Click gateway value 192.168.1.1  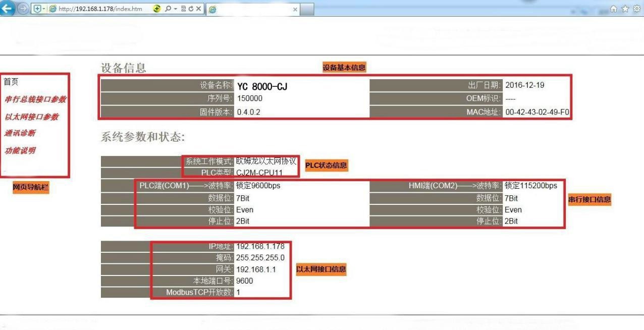click(x=256, y=269)
